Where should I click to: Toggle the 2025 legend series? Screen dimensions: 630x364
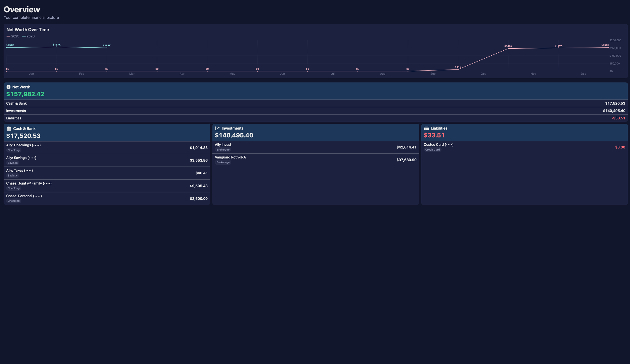[x=13, y=36]
